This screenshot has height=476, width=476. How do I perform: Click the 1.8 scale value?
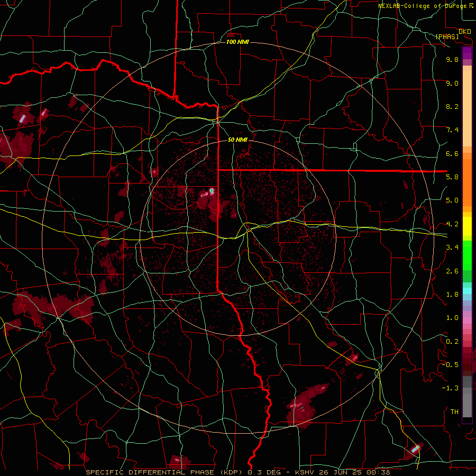(452, 295)
